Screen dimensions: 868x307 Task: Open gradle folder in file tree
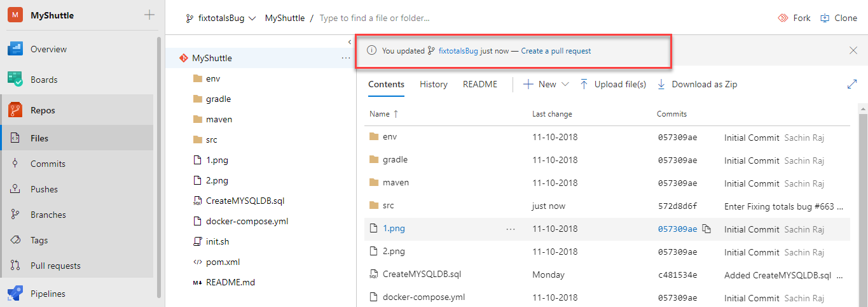(x=218, y=99)
